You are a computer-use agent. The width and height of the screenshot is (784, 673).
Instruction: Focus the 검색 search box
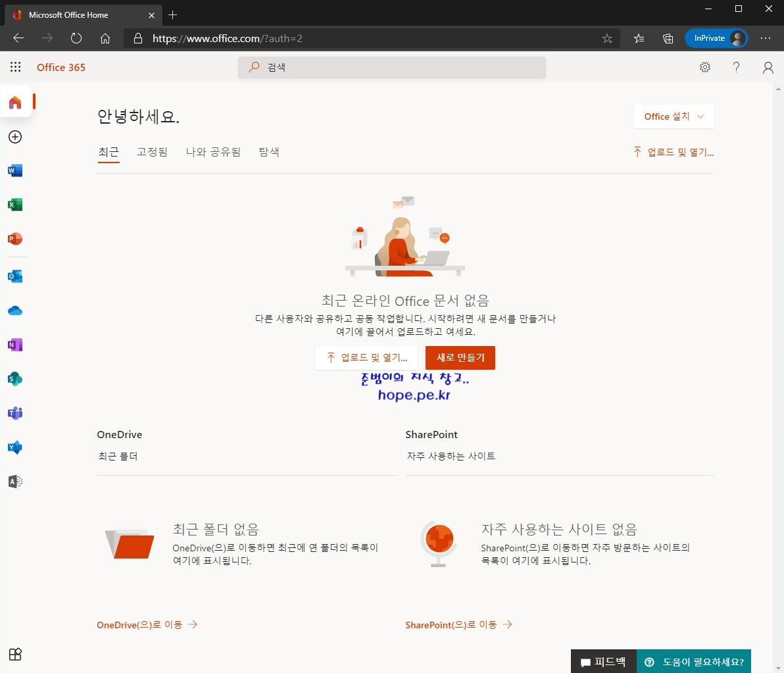pyautogui.click(x=392, y=67)
